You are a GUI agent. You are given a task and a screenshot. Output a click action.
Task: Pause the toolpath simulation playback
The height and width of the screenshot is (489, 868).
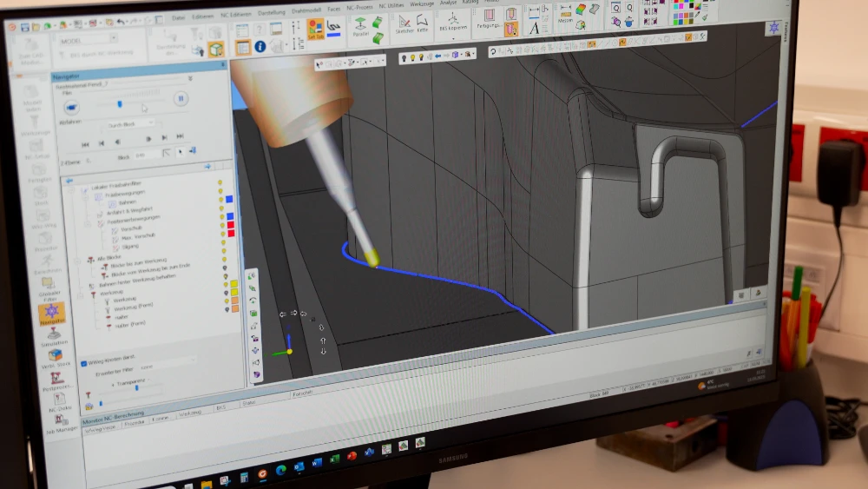click(x=181, y=99)
